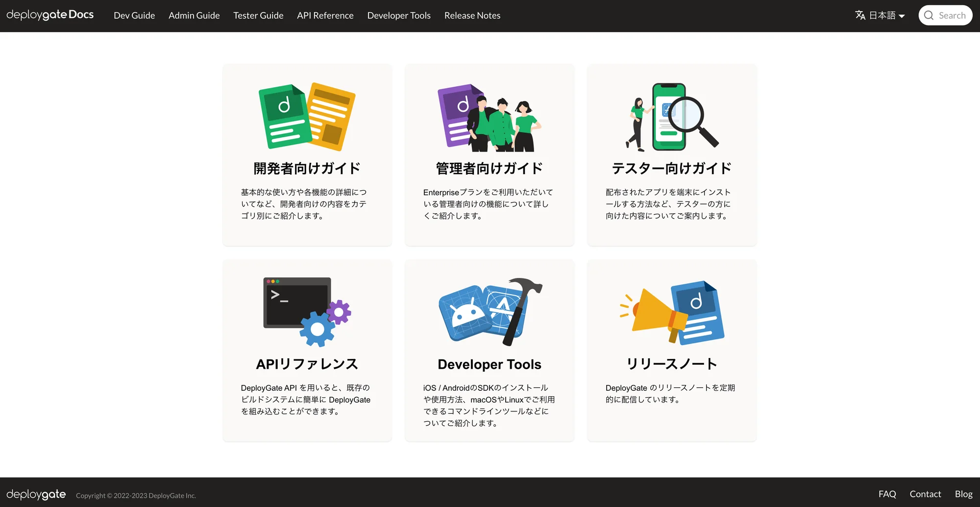Open the Release Notes menu item
This screenshot has width=980, height=507.
(472, 16)
